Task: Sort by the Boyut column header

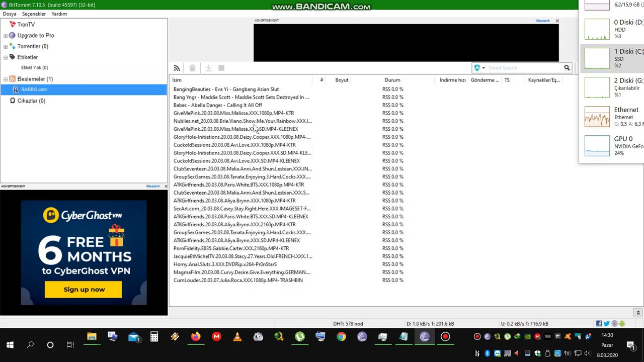Action: click(x=342, y=80)
